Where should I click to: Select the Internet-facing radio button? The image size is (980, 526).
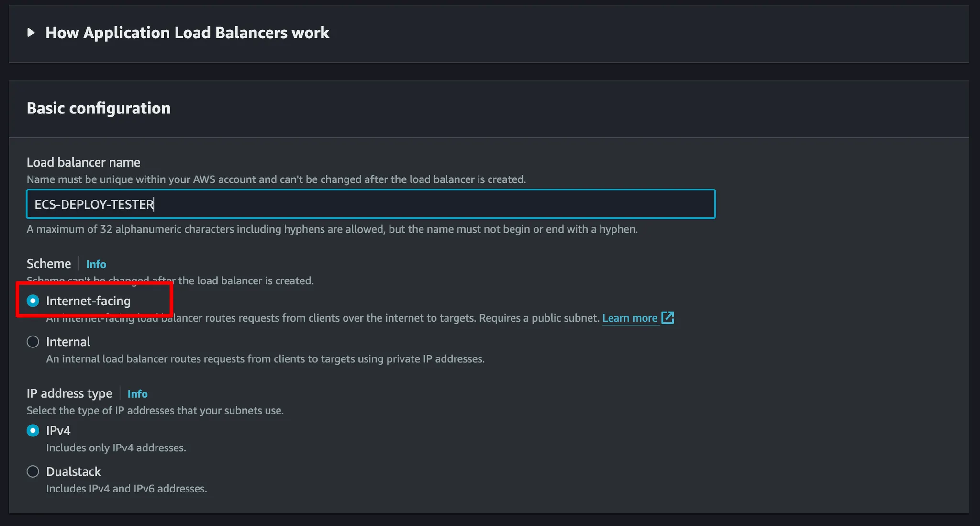[x=33, y=301]
